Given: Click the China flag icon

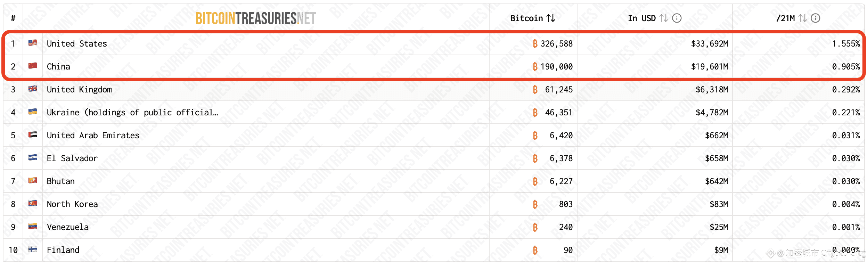Looking at the screenshot, I should [33, 66].
